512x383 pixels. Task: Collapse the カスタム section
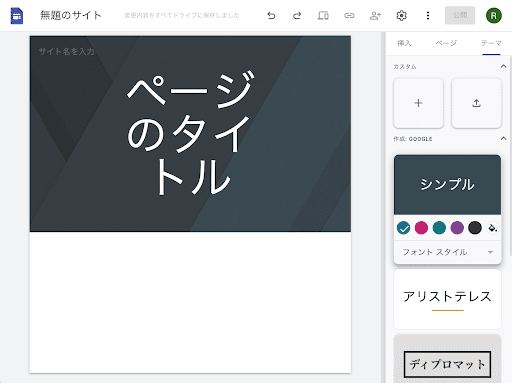(x=503, y=66)
